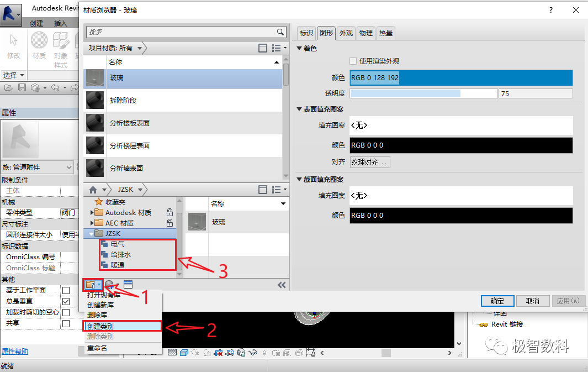Click the 取消 button

tap(532, 301)
